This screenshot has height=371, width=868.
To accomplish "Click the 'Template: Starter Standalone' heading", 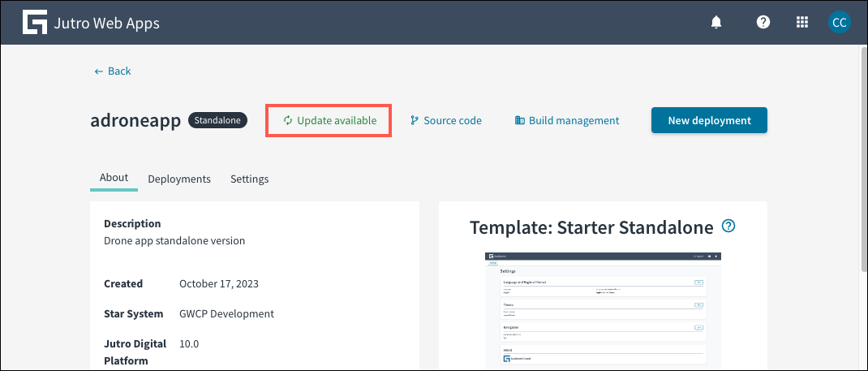I will point(591,227).
